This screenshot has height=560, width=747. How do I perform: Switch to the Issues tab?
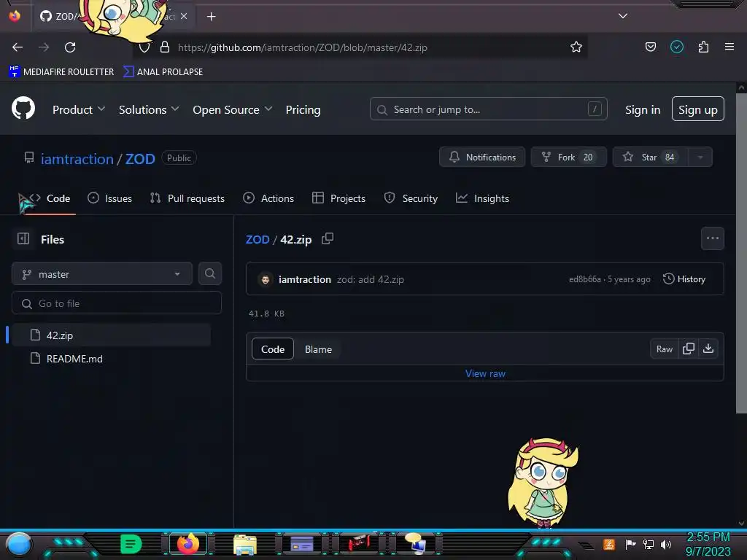(x=109, y=198)
